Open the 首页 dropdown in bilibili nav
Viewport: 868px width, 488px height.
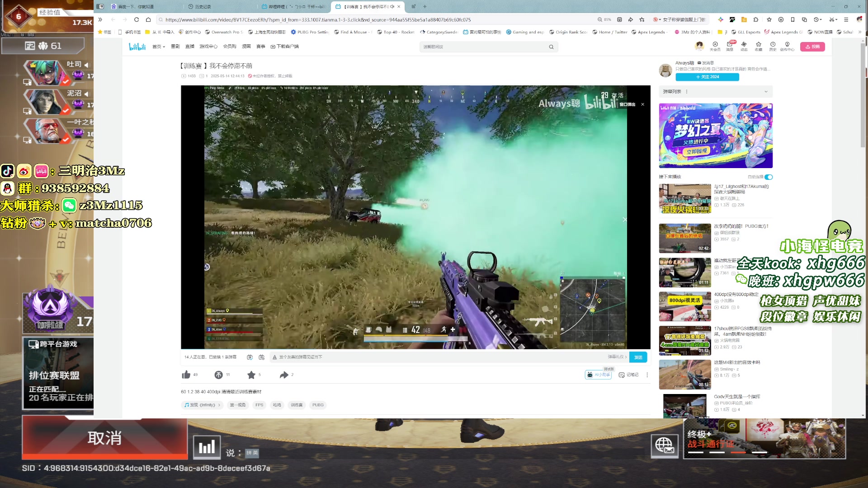click(x=159, y=47)
